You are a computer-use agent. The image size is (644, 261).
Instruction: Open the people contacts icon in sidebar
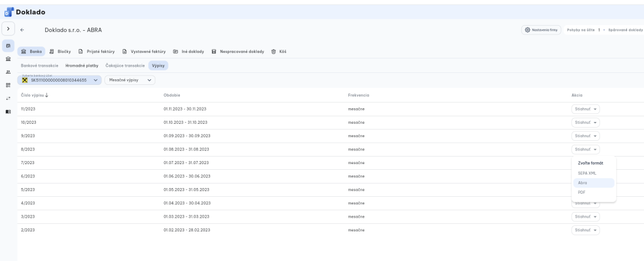click(x=8, y=72)
